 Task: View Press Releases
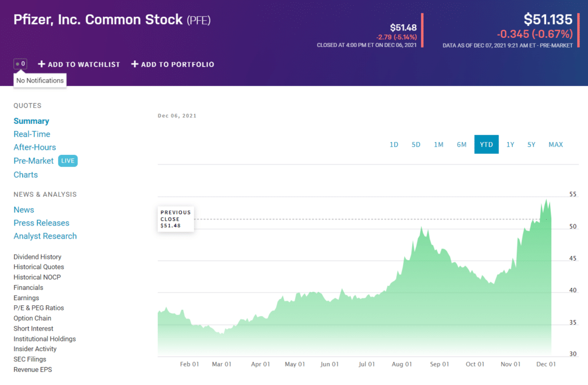point(41,223)
